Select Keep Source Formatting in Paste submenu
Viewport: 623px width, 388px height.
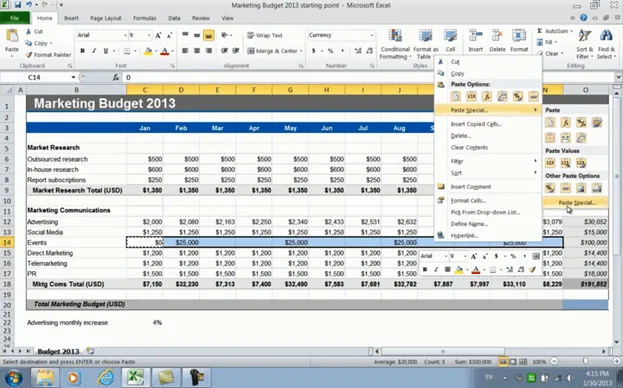tap(596, 123)
